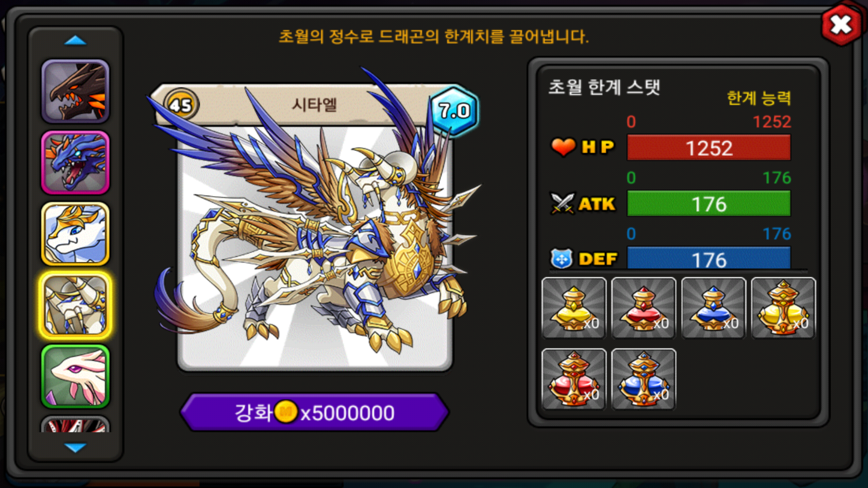Click the 7.0 hexagon grade badge

click(x=453, y=111)
